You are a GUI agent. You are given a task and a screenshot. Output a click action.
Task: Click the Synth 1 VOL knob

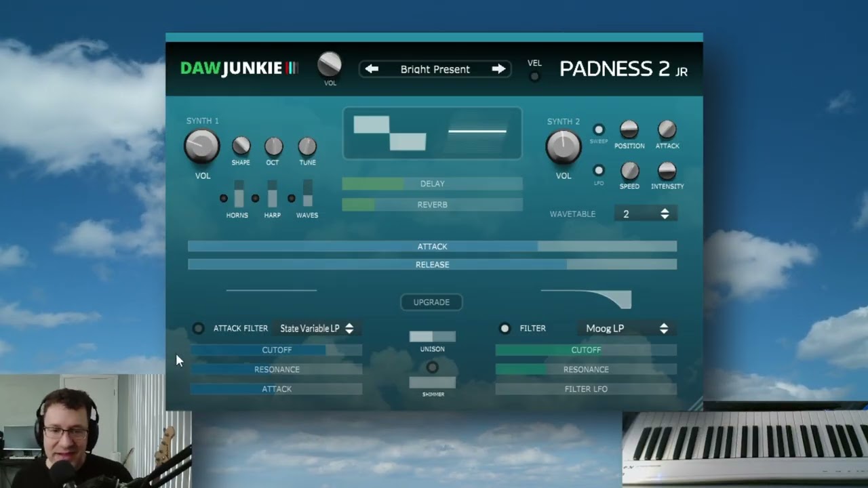(x=202, y=147)
